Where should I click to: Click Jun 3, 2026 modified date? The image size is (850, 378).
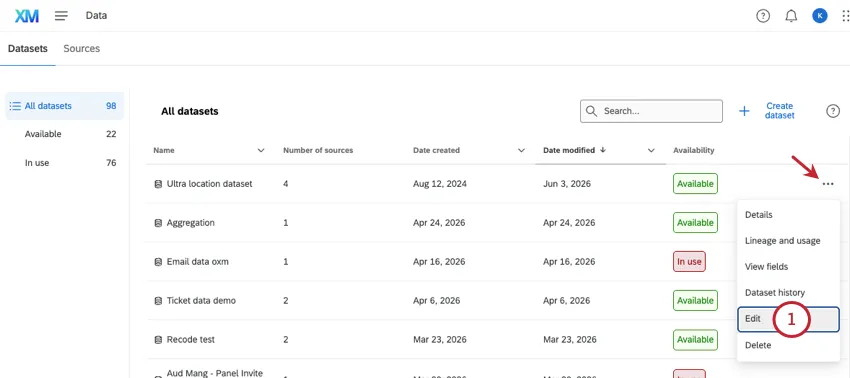(x=566, y=184)
